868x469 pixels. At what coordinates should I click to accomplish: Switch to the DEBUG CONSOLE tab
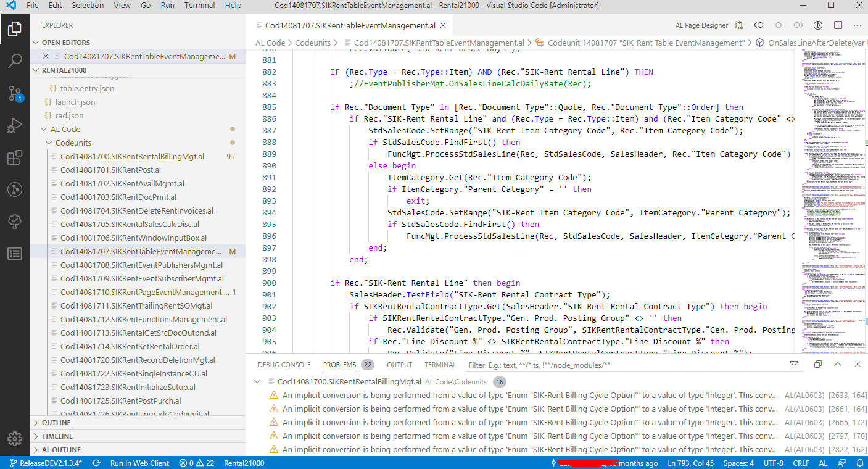click(284, 365)
